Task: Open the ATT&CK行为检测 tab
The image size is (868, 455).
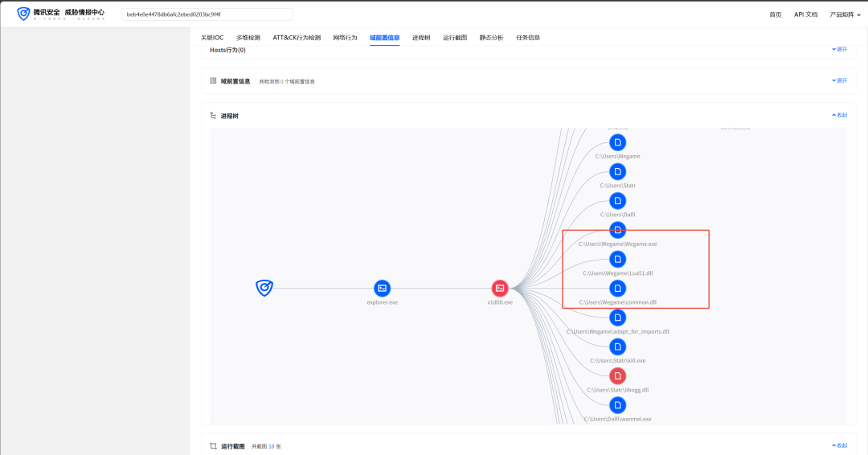Action: pos(297,38)
